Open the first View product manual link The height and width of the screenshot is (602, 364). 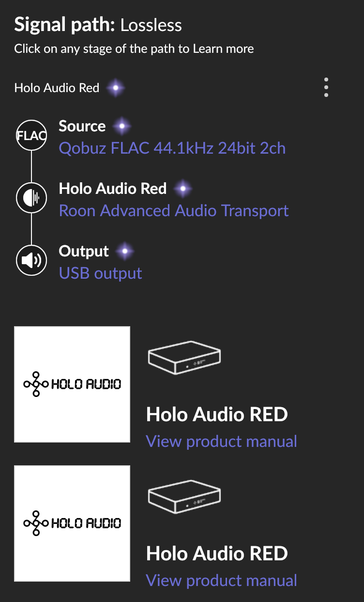point(222,442)
